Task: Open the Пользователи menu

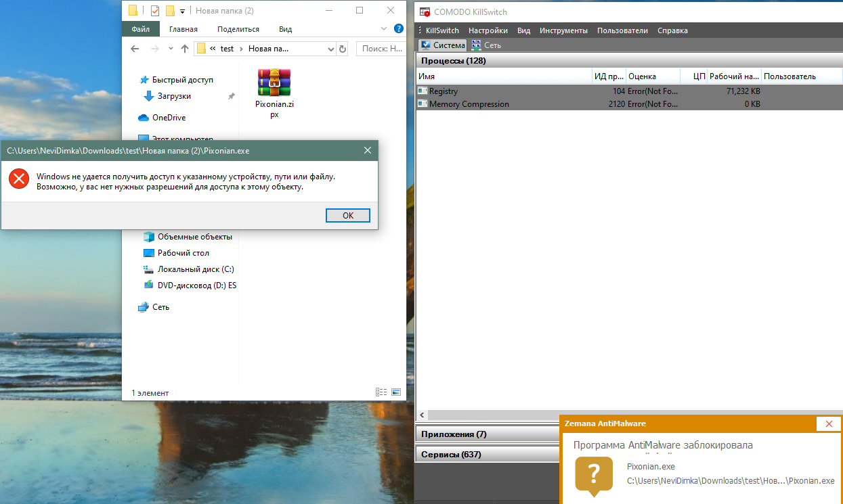Action: (624, 30)
